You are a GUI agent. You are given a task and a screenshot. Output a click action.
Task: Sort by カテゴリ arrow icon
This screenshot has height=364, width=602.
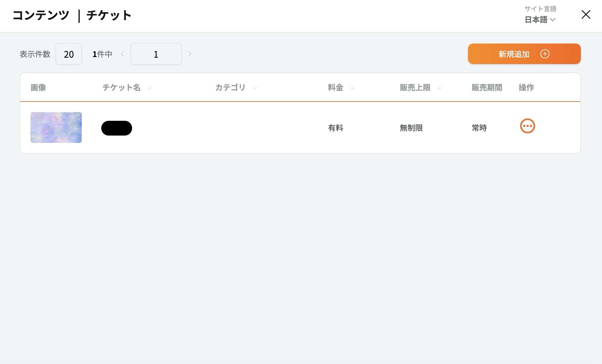(x=255, y=87)
